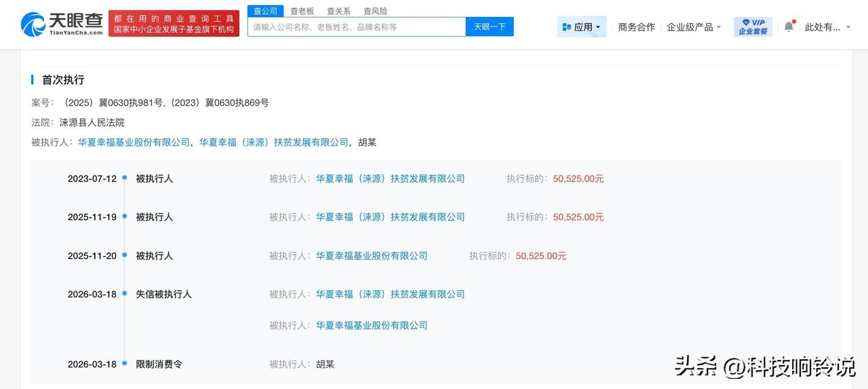Open the notification bell
Image resolution: width=868 pixels, height=389 pixels.
pos(789,26)
